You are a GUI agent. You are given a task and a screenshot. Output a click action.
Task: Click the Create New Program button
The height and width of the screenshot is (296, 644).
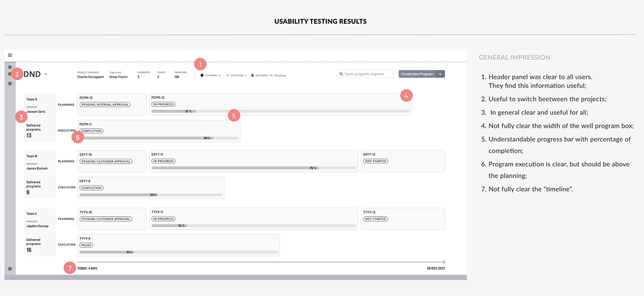tap(417, 74)
